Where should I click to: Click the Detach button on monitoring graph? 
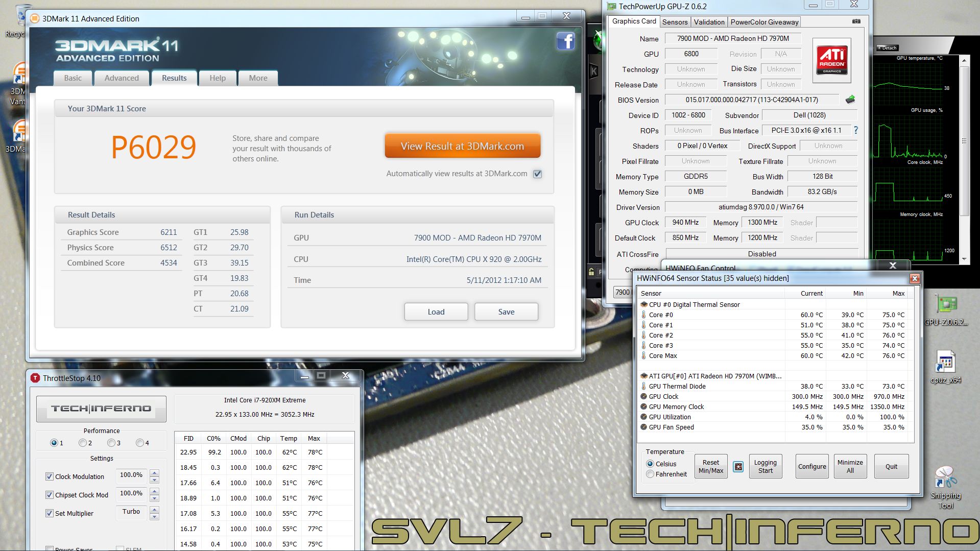888,47
